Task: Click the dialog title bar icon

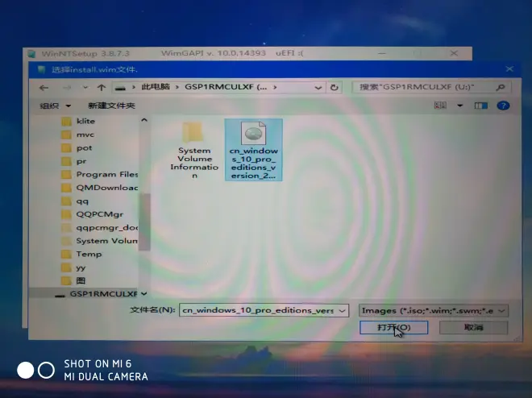Action: (42, 70)
